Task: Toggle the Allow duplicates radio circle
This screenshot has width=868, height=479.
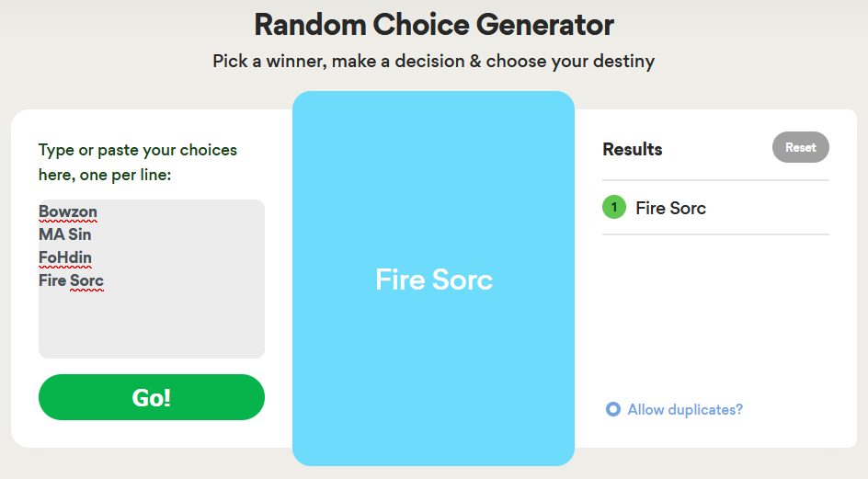Action: click(x=613, y=409)
